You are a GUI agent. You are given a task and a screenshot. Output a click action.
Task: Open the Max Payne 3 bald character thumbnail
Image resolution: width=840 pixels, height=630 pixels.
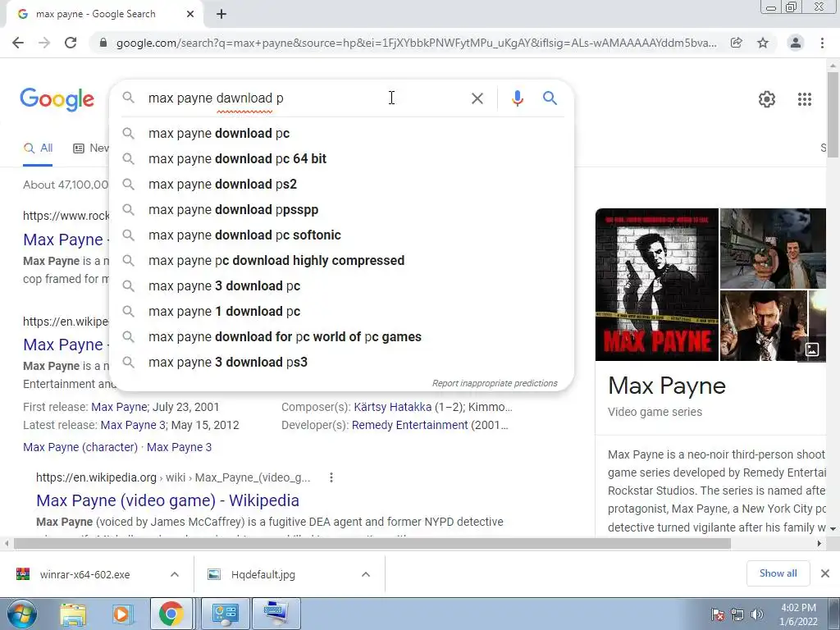(x=764, y=326)
